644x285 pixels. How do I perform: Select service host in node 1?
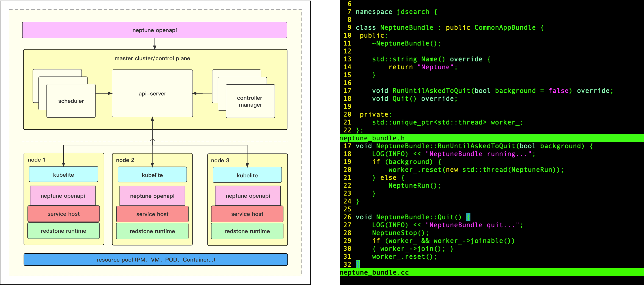63,214
